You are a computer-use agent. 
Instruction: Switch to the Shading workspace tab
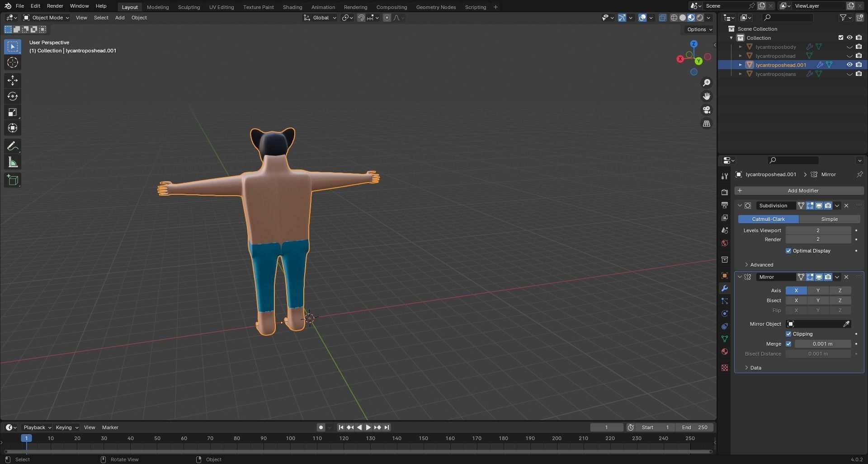coord(292,7)
